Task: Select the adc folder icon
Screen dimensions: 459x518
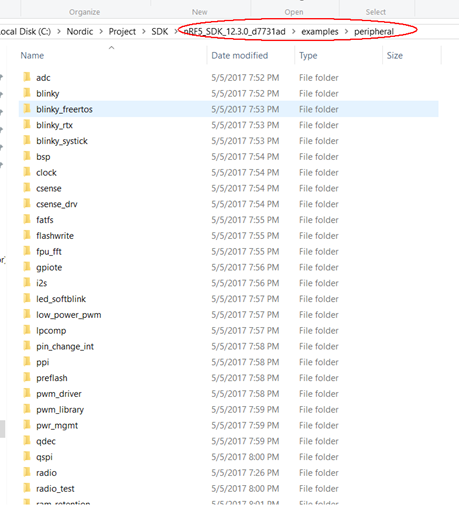Action: pyautogui.click(x=27, y=77)
